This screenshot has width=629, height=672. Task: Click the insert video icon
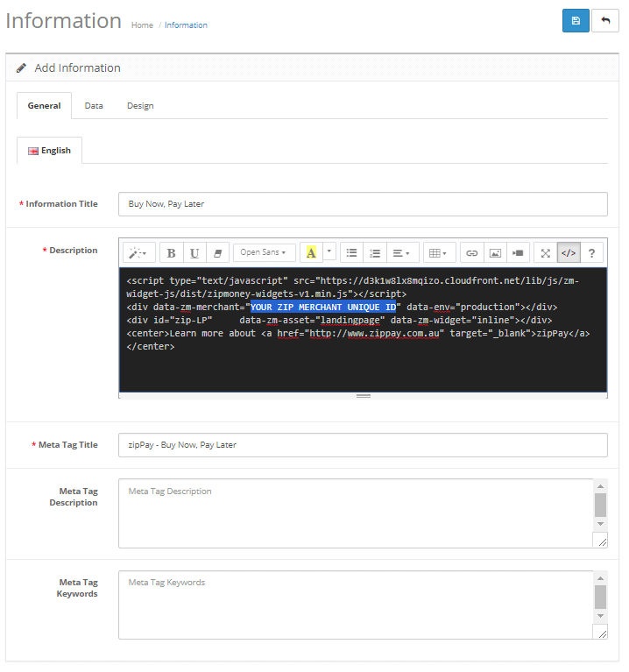coord(518,253)
